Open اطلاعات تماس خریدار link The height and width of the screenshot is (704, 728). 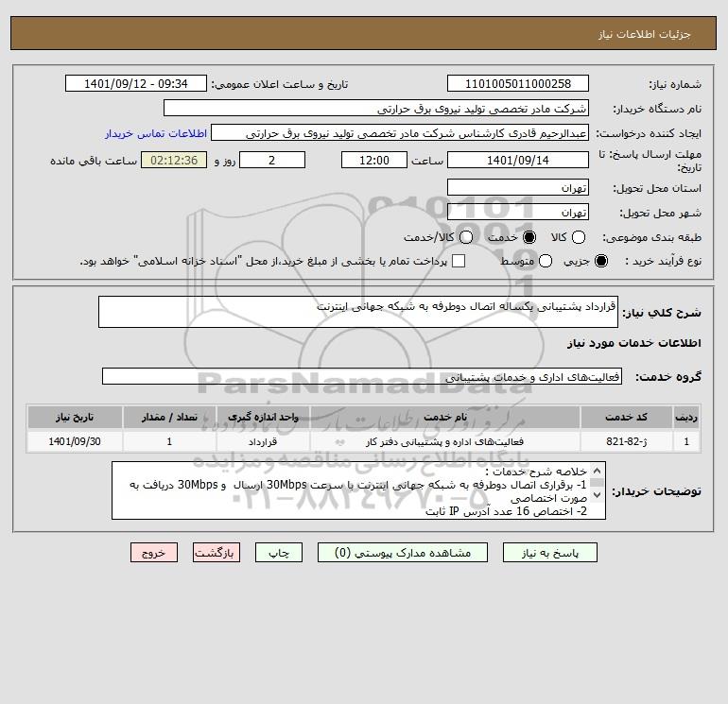(156, 133)
